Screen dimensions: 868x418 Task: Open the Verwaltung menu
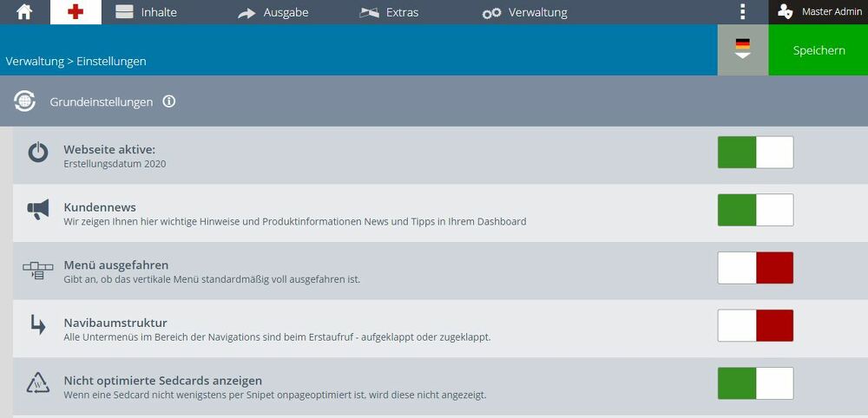click(x=525, y=12)
